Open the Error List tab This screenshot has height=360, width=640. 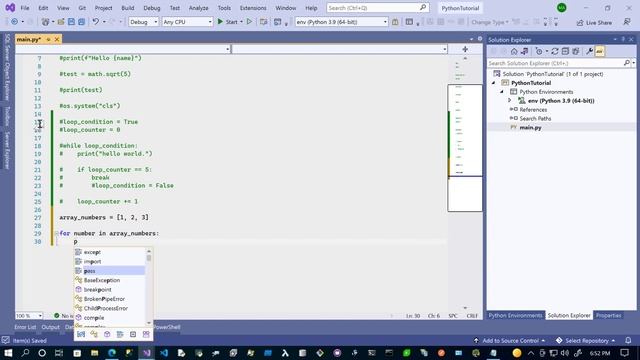pyautogui.click(x=25, y=327)
